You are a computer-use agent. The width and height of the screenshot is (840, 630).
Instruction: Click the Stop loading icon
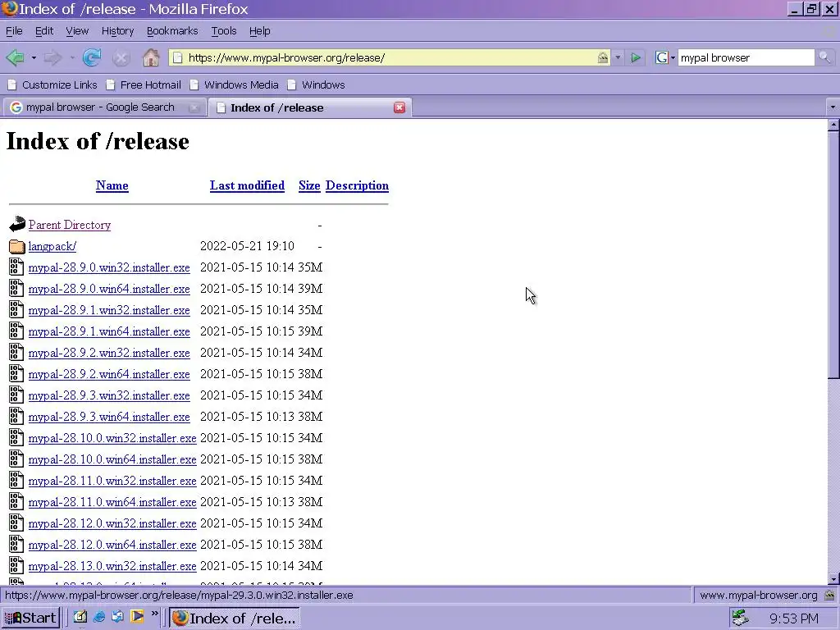point(121,58)
